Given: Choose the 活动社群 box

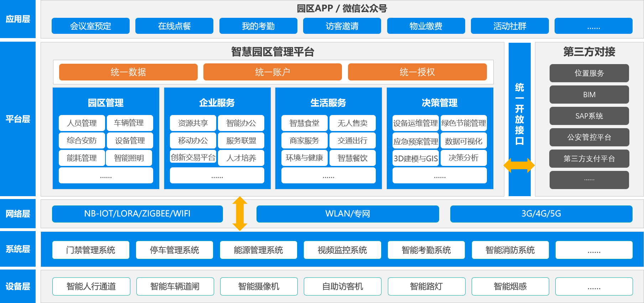Looking at the screenshot, I should point(510,26).
